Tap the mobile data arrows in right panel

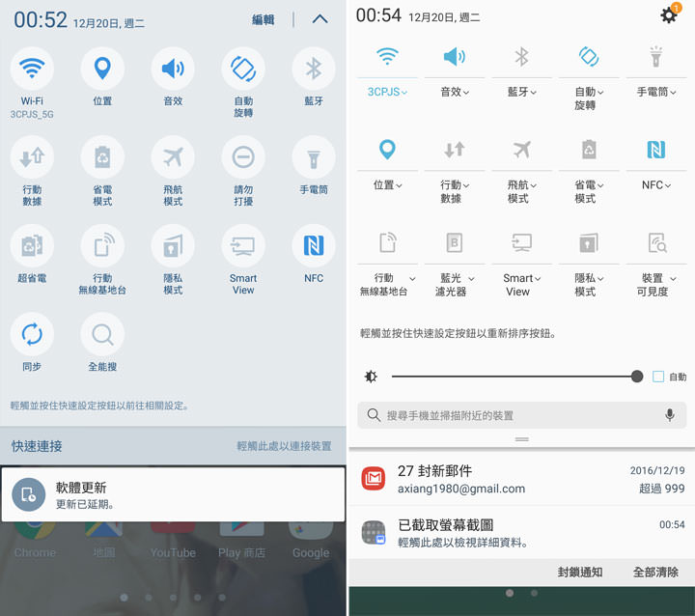[455, 150]
